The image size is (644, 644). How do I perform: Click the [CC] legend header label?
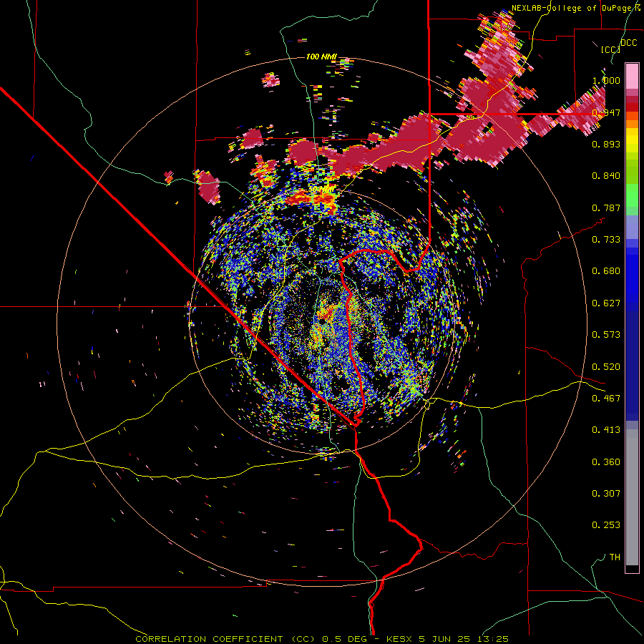tap(610, 49)
